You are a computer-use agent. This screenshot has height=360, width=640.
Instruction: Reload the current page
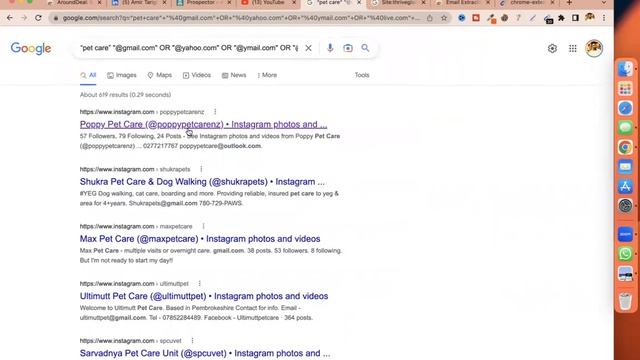pos(38,18)
